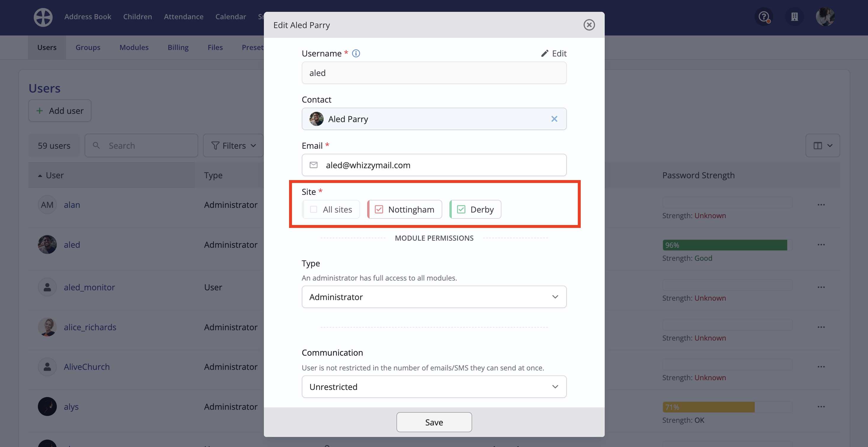The height and width of the screenshot is (447, 868).
Task: Switch to the Files tab
Action: pyautogui.click(x=215, y=48)
